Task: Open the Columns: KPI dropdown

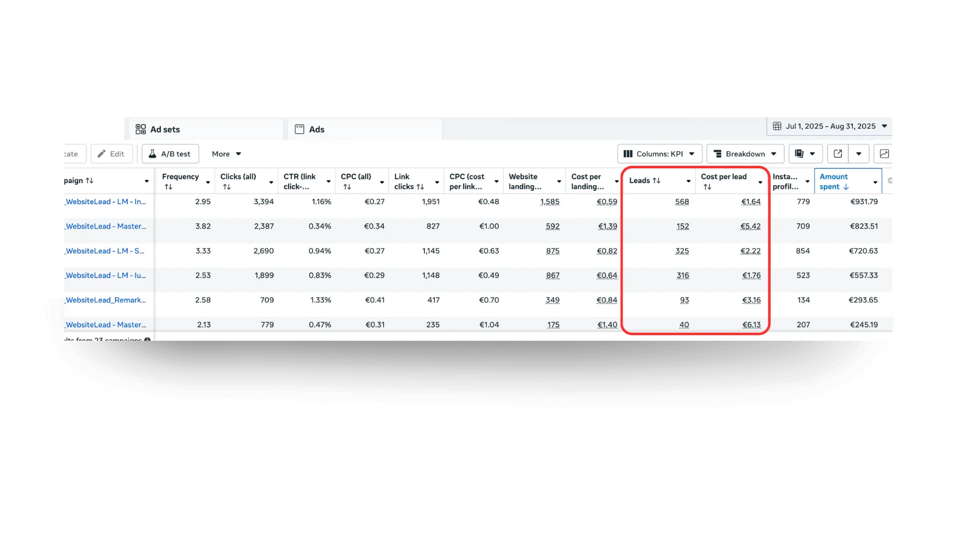Action: (x=659, y=154)
